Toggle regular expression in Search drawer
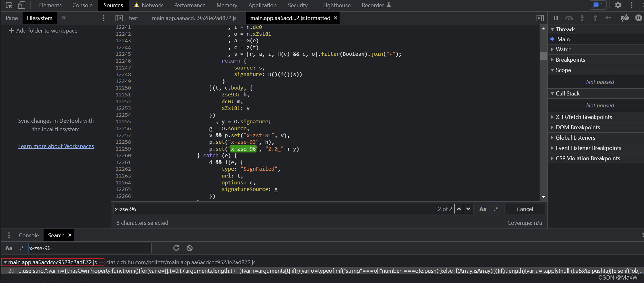This screenshot has width=644, height=283. tap(22, 248)
